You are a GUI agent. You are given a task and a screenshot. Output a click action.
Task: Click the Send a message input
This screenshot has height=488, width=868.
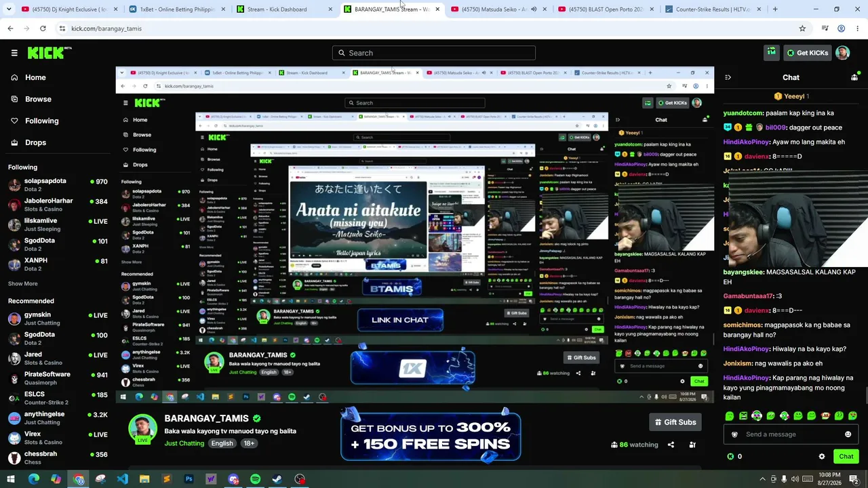(x=791, y=434)
